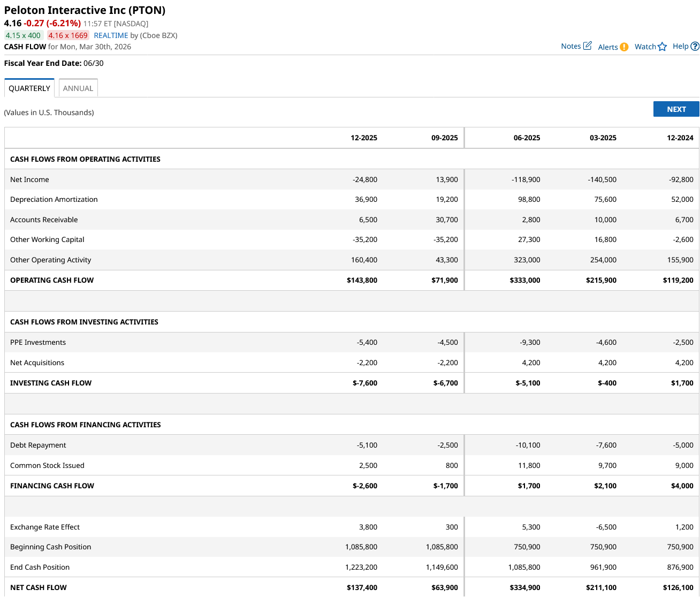The width and height of the screenshot is (700, 597).
Task: Switch to the ANNUAL tab
Action: (78, 88)
